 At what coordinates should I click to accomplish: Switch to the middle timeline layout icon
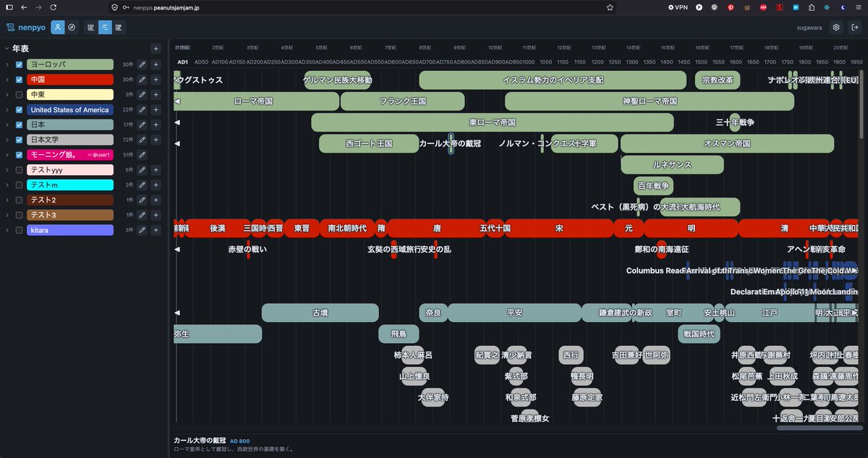point(105,27)
